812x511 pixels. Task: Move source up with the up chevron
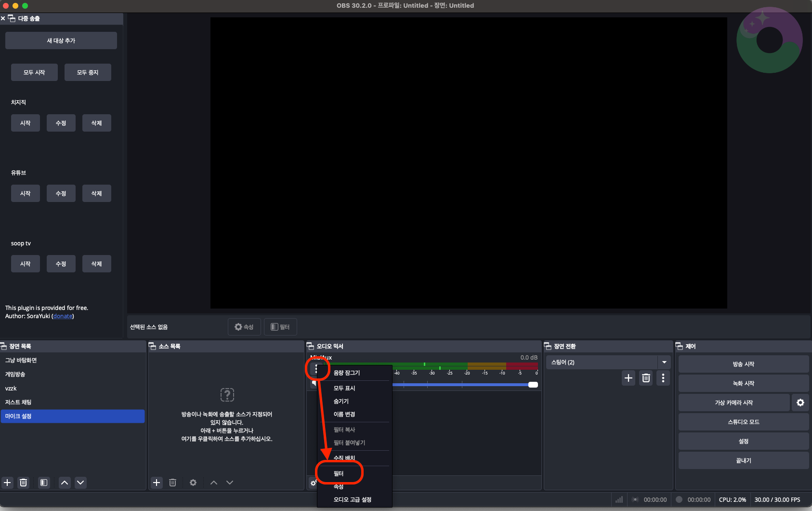coord(214,482)
